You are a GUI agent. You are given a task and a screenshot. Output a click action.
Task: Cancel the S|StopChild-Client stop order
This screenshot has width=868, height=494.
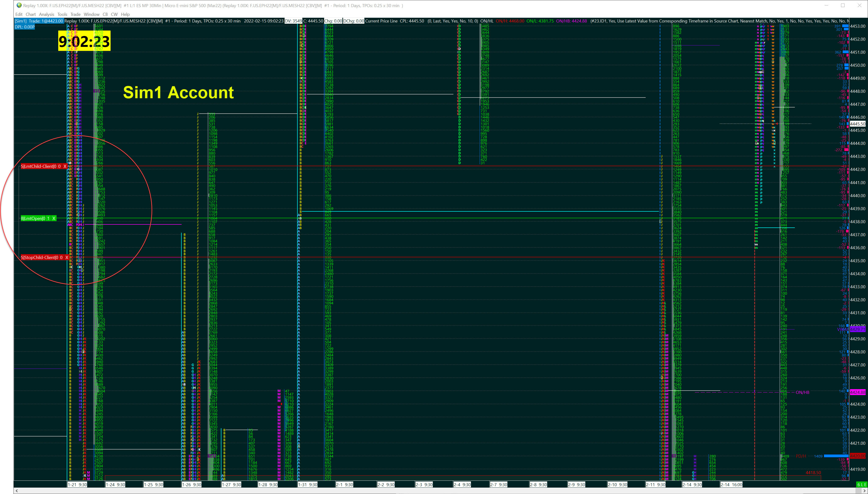67,258
